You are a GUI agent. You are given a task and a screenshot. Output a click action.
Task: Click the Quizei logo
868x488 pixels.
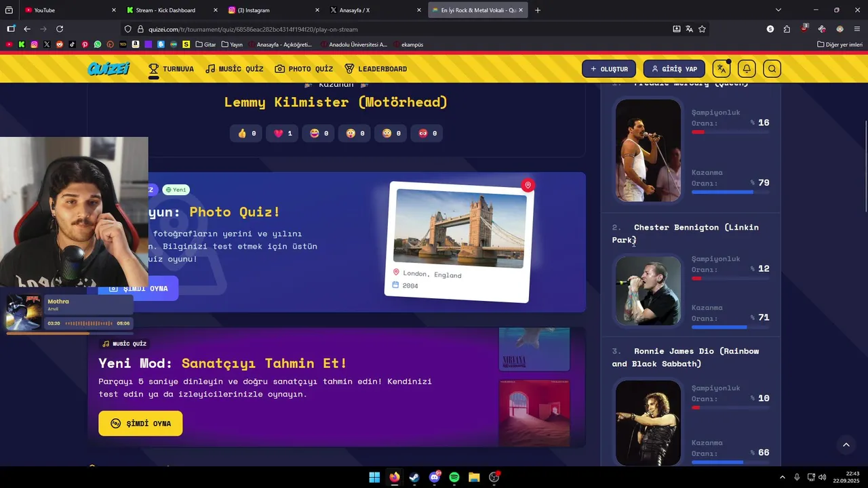[x=108, y=68]
